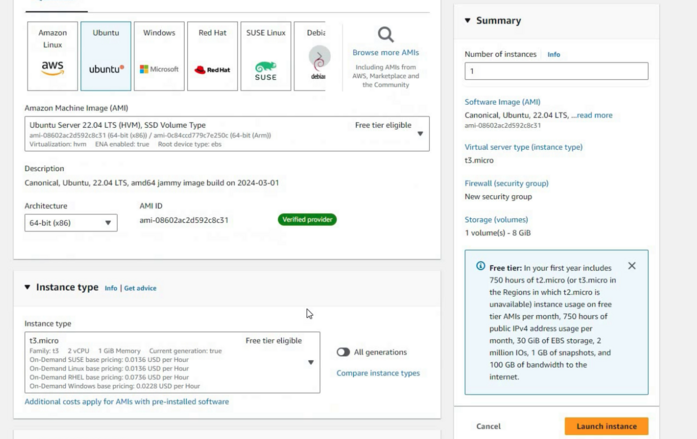Open Additional costs apply for AMIs link
The height and width of the screenshot is (439, 697).
(127, 402)
